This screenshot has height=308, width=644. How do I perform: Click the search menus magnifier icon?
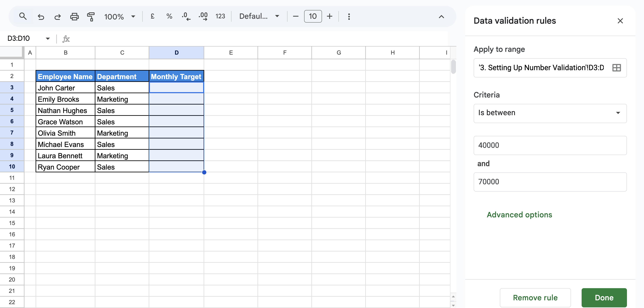click(23, 16)
